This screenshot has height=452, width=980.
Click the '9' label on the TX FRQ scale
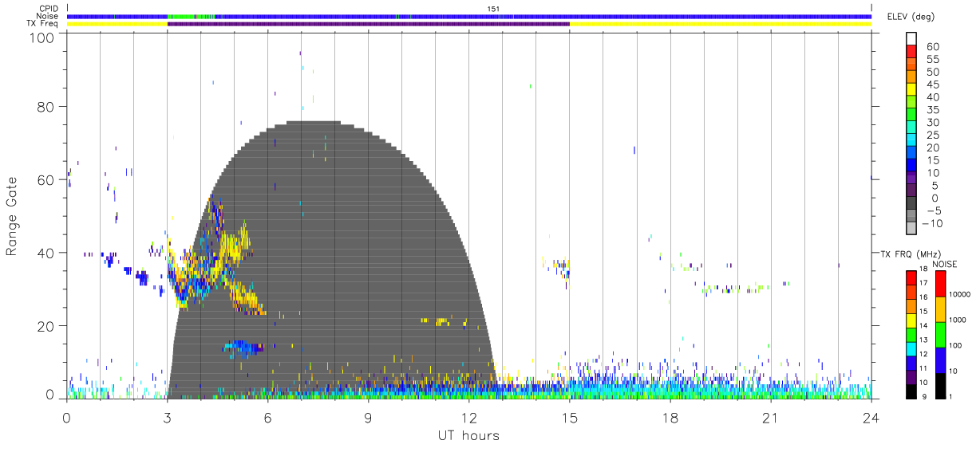(925, 396)
